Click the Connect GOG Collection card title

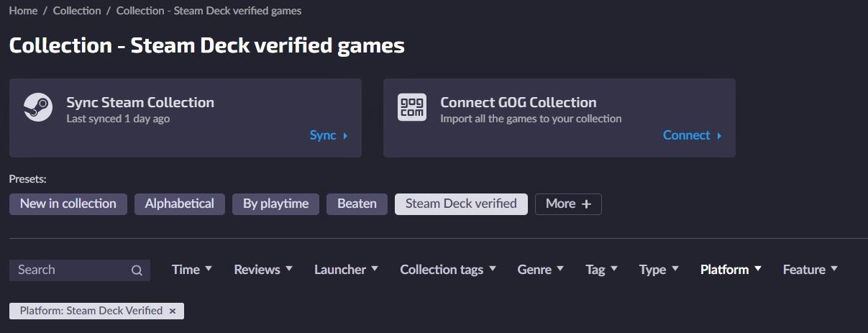pos(518,102)
